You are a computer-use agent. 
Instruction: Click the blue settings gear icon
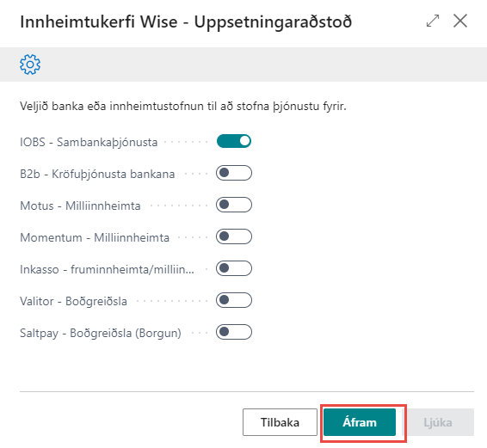click(x=30, y=64)
